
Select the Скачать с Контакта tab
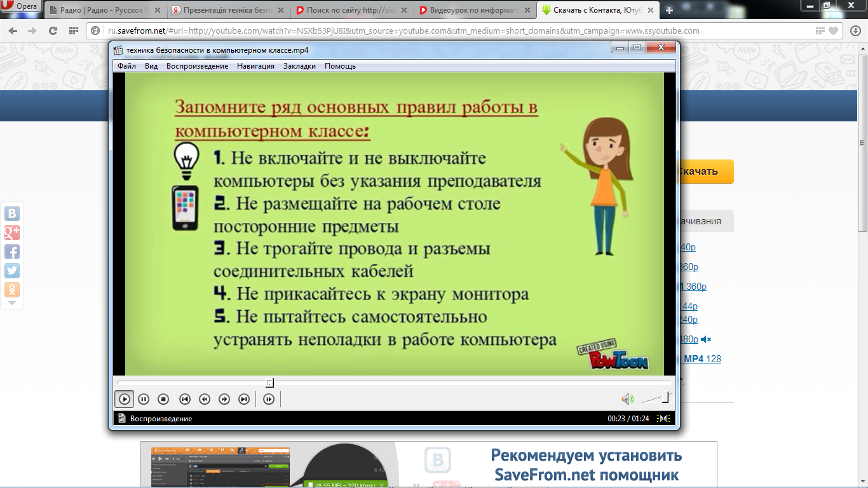[599, 11]
